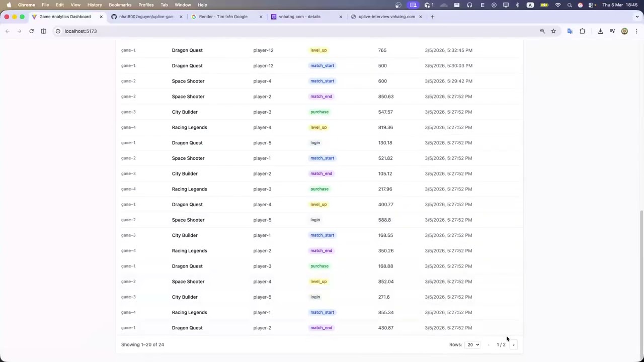Open Chrome three-dot menu
Viewport: 644px width, 362px height.
click(636, 31)
